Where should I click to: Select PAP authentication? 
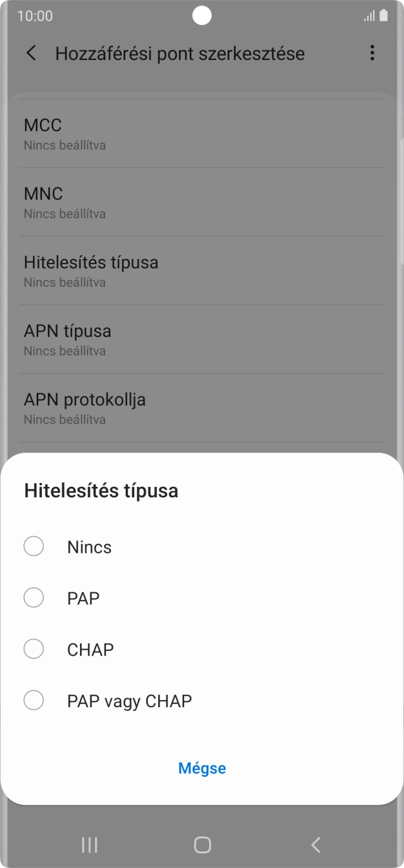[82, 597]
